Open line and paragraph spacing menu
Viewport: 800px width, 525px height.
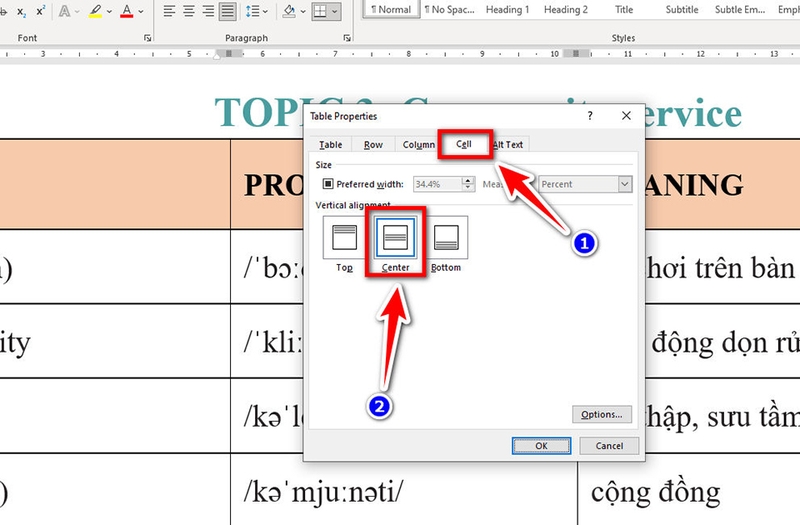click(x=256, y=11)
